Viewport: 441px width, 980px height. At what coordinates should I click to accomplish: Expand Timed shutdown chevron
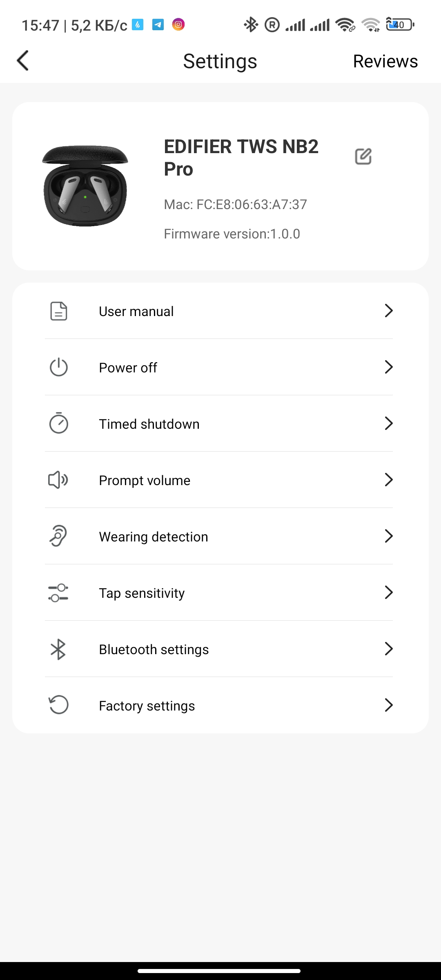[388, 423]
